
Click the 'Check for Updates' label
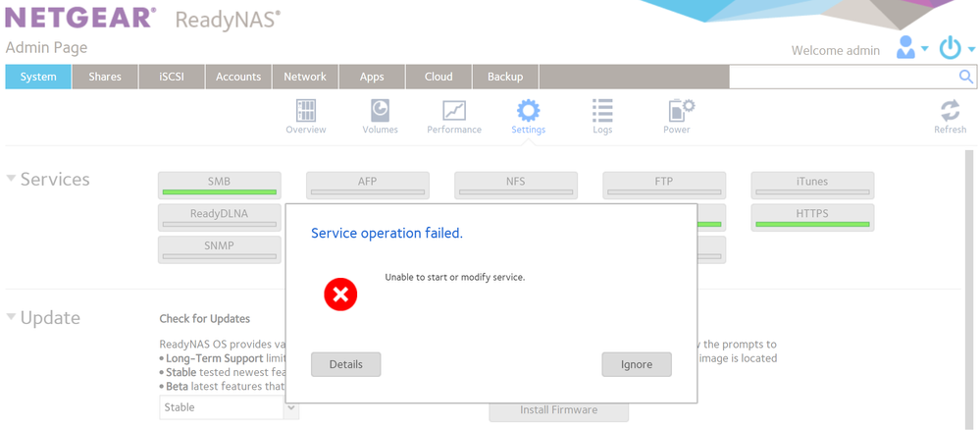click(x=204, y=319)
